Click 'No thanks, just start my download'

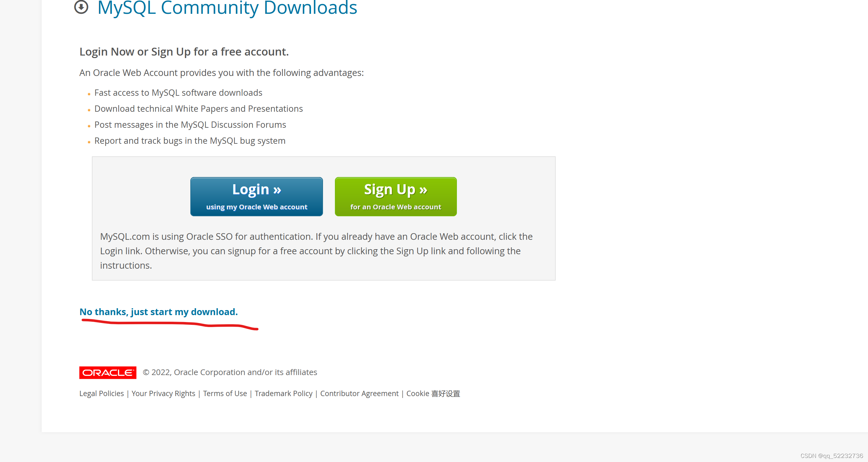coord(158,312)
